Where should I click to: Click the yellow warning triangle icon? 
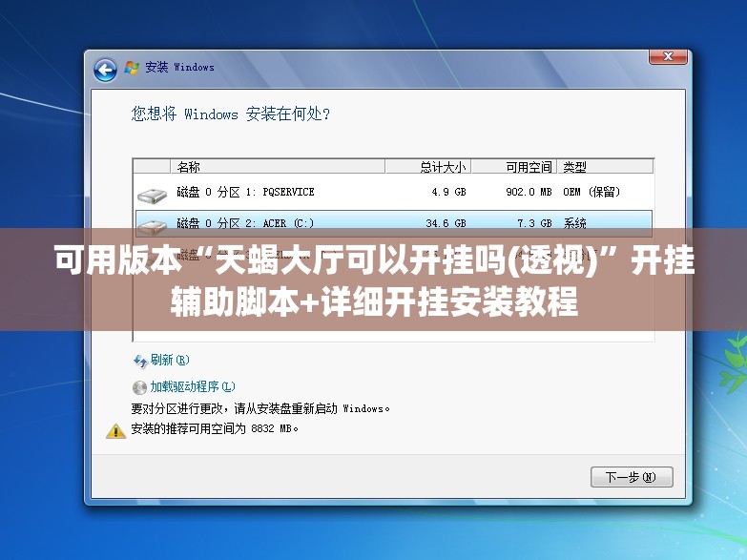115,431
